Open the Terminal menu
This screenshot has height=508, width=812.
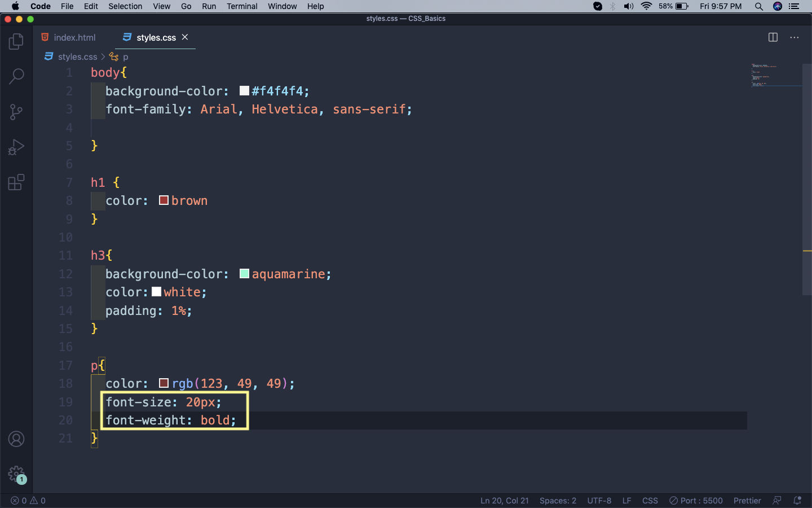pyautogui.click(x=242, y=6)
